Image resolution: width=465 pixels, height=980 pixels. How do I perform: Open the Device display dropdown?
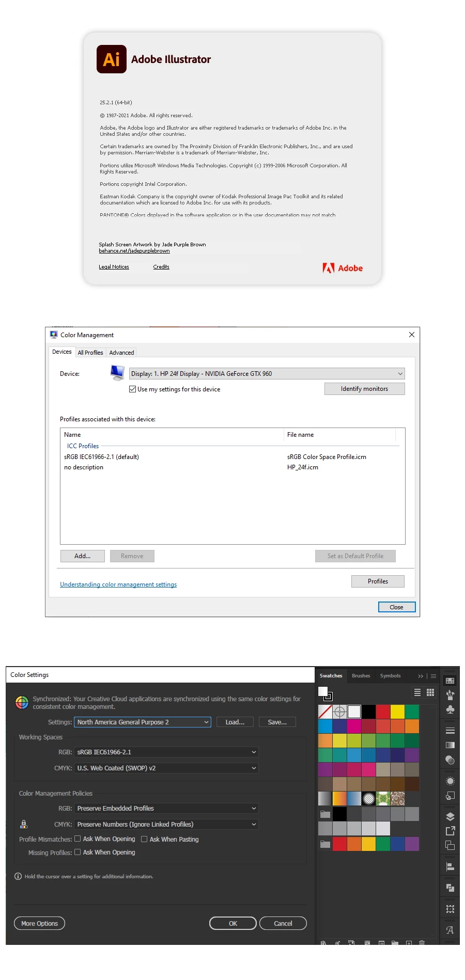click(267, 374)
